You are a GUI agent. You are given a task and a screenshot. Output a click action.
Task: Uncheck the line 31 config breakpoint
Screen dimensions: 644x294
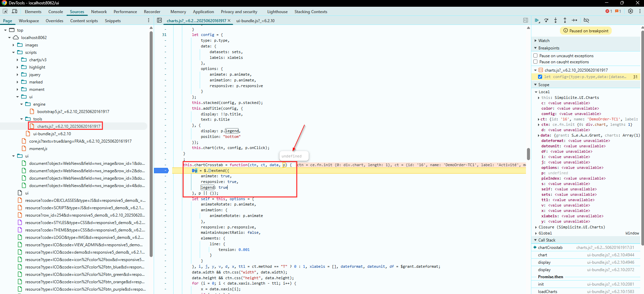coord(540,77)
